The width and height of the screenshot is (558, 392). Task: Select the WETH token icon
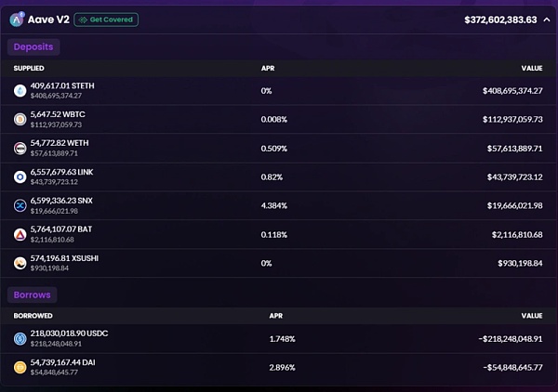pyautogui.click(x=20, y=148)
